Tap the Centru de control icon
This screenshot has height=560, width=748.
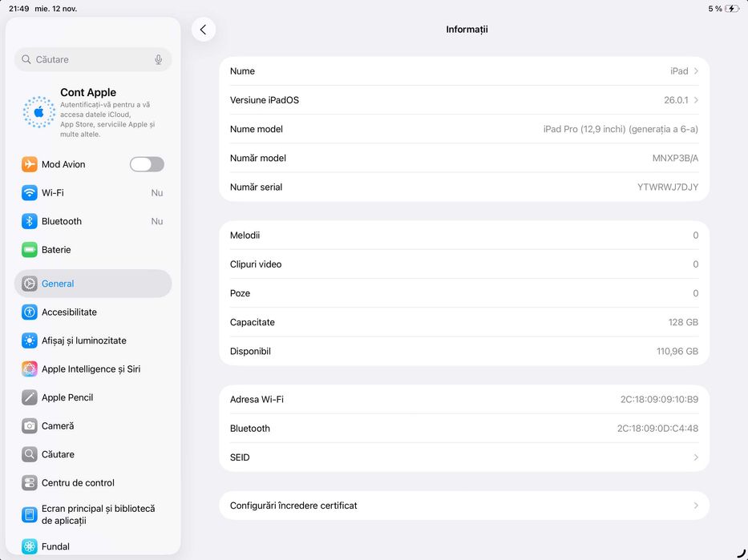click(x=29, y=483)
